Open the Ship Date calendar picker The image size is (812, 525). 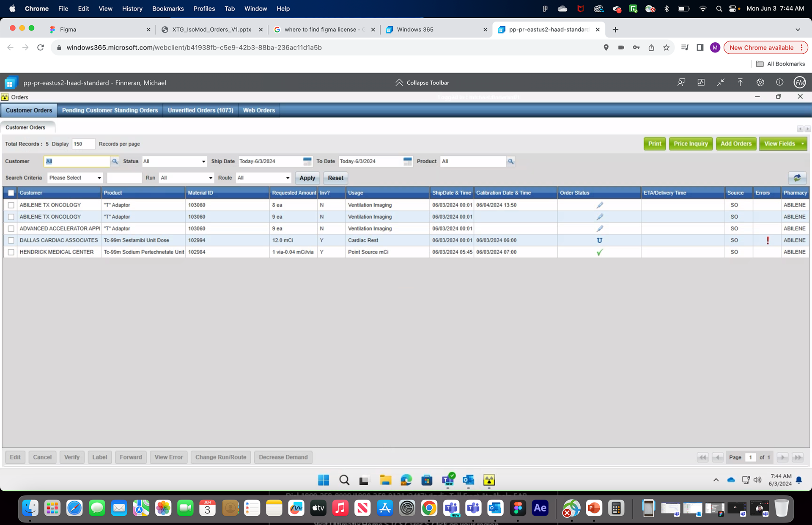tap(307, 161)
